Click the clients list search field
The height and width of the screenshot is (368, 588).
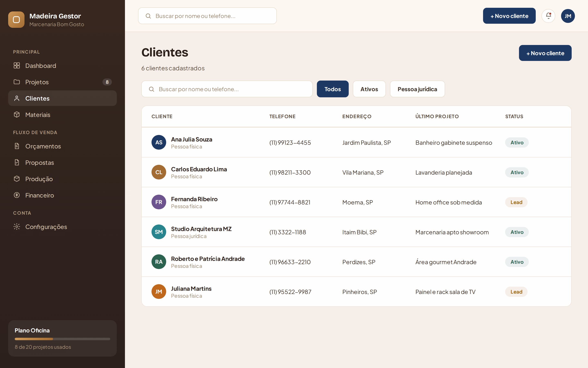click(x=227, y=89)
